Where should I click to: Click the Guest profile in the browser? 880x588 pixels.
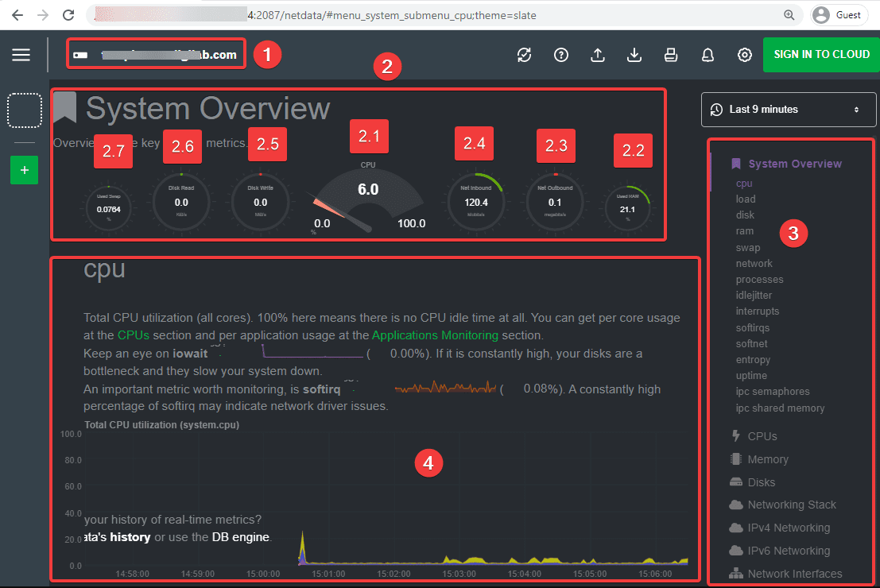[x=839, y=14]
